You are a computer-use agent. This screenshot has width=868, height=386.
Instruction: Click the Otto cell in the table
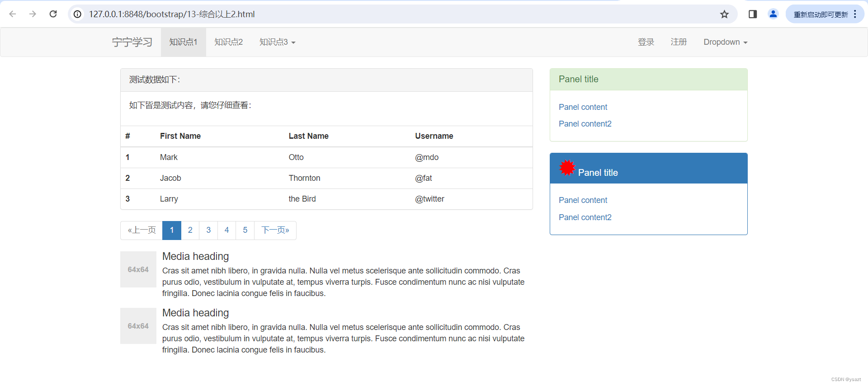coord(296,157)
